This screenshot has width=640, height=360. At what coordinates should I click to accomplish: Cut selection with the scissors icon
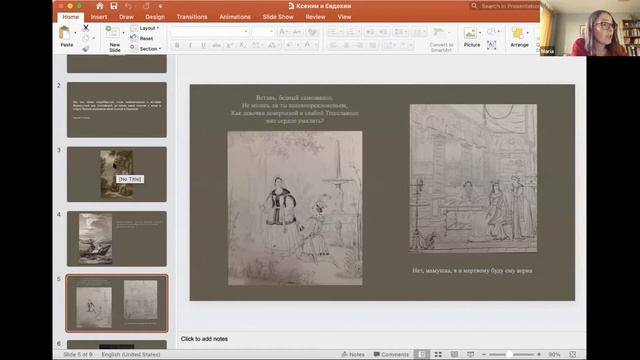click(x=86, y=28)
